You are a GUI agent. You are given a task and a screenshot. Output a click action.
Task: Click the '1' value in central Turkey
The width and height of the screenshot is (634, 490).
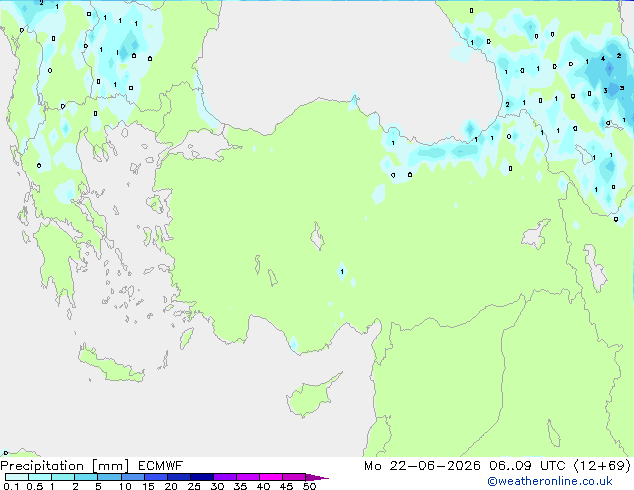click(x=342, y=272)
